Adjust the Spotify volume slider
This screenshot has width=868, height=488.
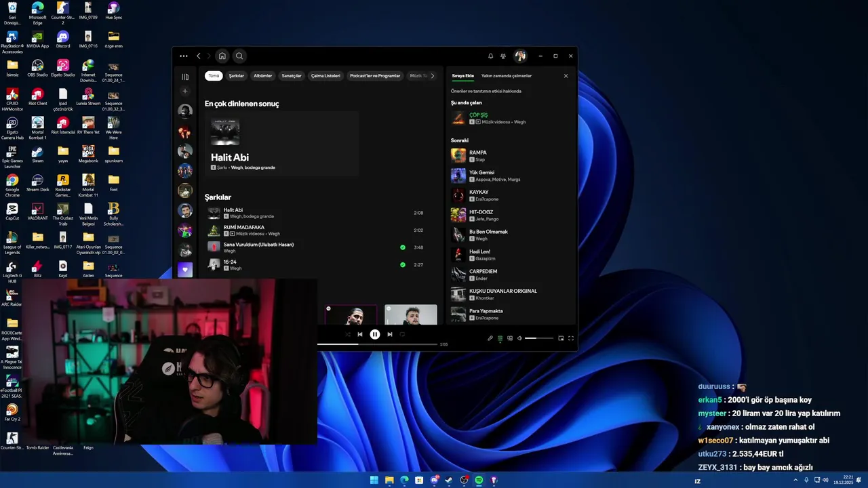pyautogui.click(x=539, y=338)
